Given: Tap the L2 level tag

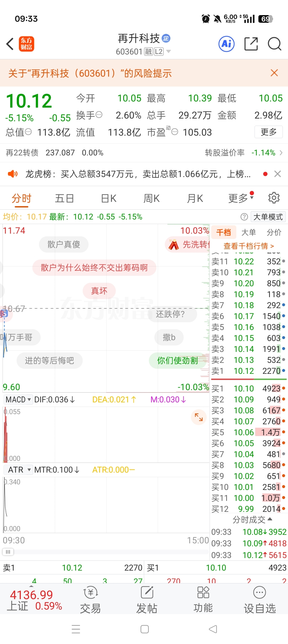Looking at the screenshot, I should (x=159, y=52).
